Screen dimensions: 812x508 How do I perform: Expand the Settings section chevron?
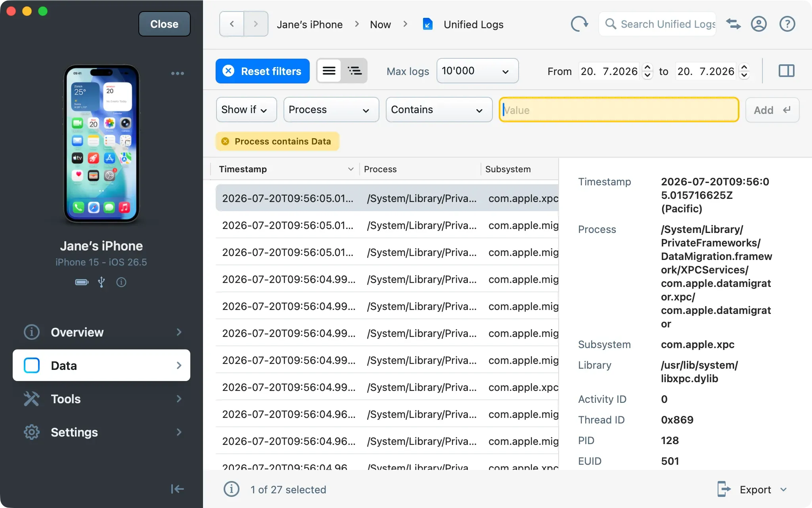click(x=179, y=432)
